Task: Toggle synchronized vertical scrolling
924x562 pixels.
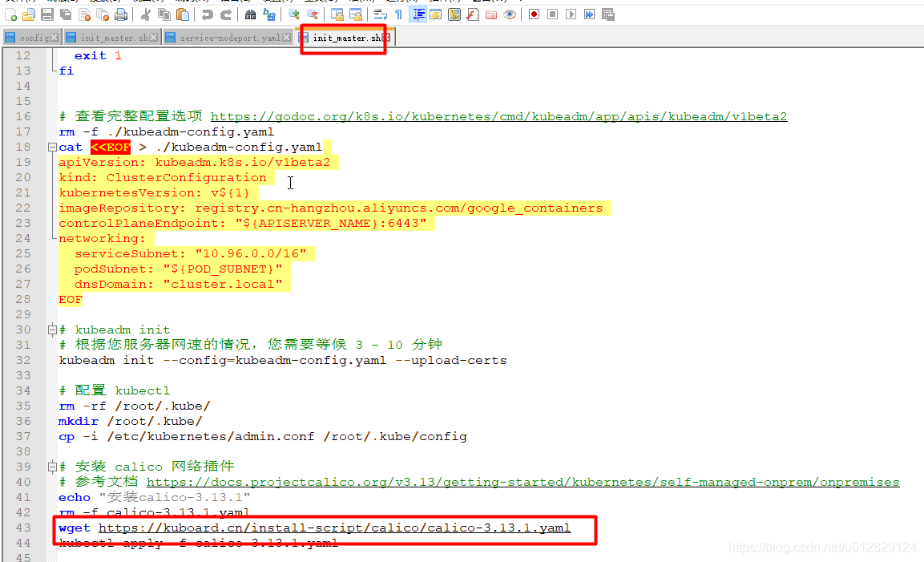Action: 337,14
